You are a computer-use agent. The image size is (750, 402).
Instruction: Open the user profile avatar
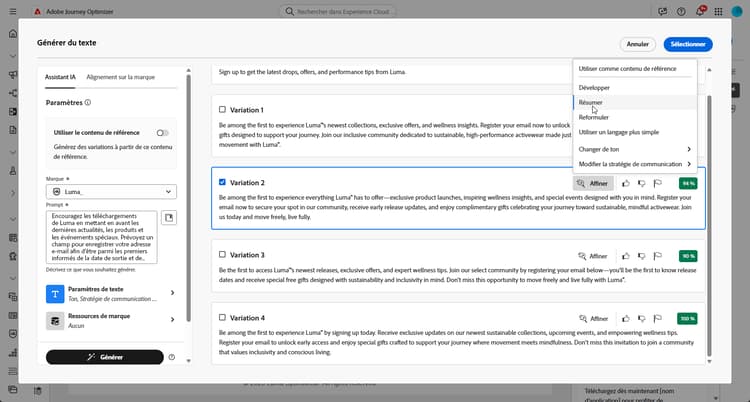[737, 11]
